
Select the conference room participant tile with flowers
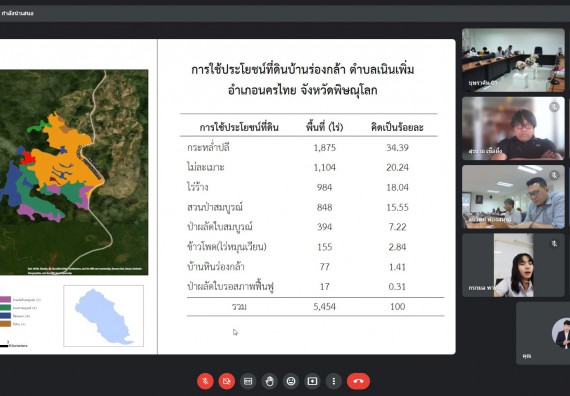(x=513, y=60)
